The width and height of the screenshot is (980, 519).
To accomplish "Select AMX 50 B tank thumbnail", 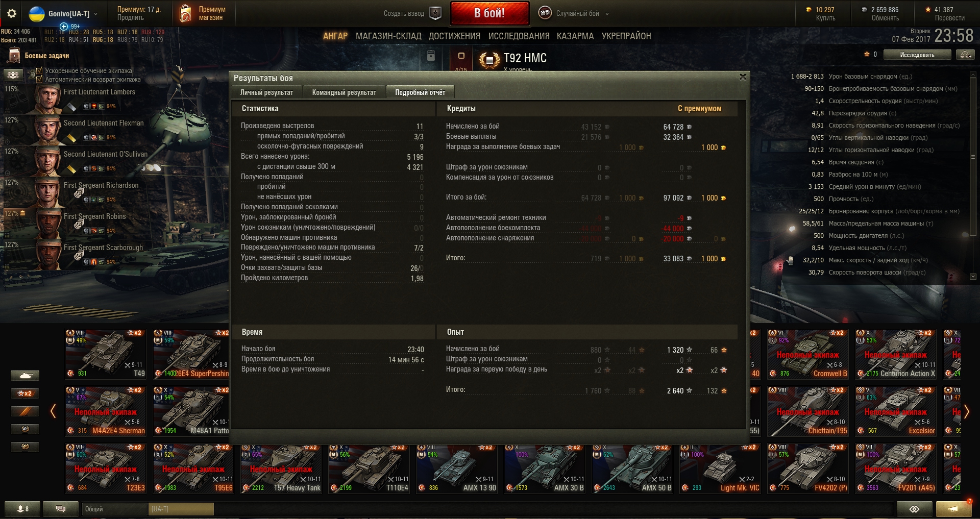I will tap(632, 468).
